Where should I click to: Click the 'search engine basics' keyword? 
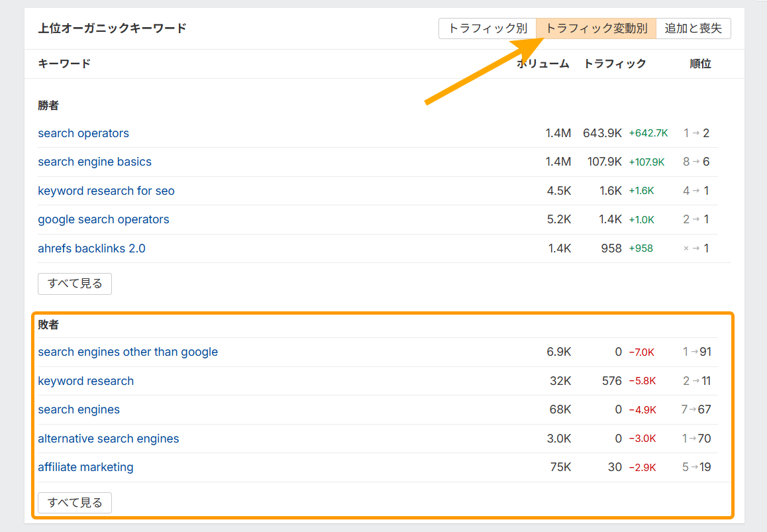(x=95, y=162)
